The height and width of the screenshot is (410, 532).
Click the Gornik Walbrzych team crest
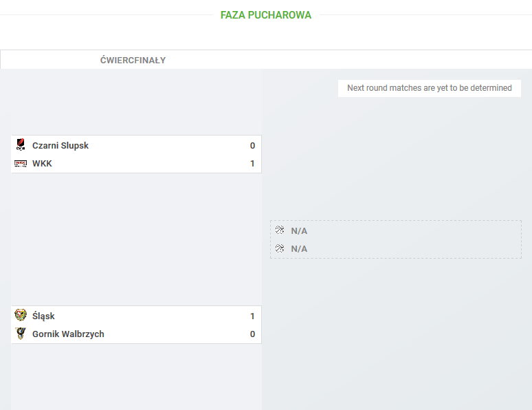point(21,334)
